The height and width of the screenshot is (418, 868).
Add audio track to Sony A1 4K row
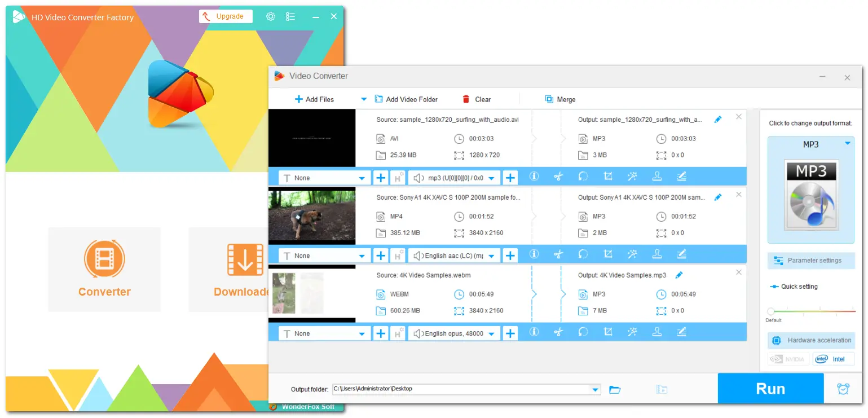click(510, 256)
